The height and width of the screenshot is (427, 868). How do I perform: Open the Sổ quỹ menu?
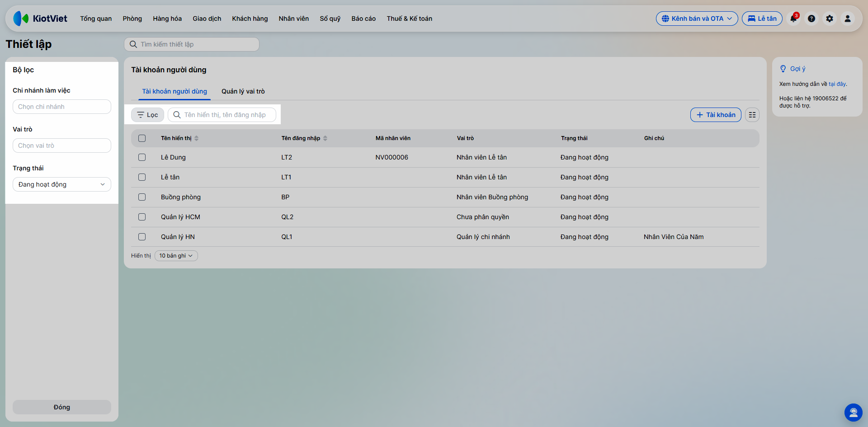click(330, 19)
